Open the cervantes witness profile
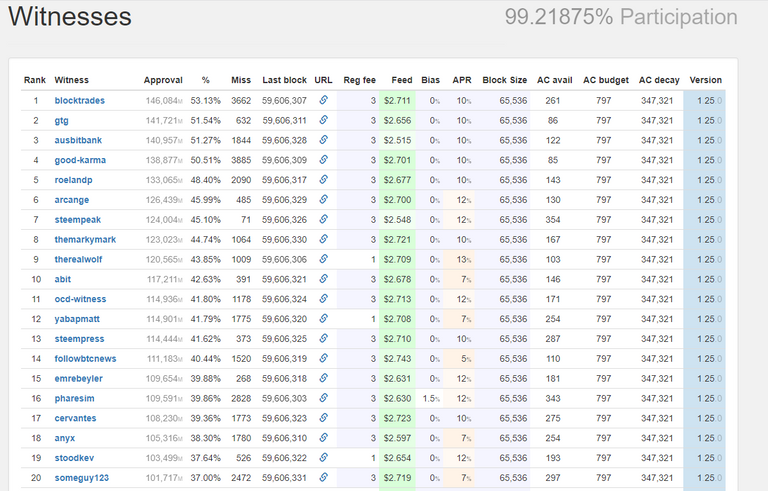This screenshot has height=491, width=768. [x=75, y=418]
